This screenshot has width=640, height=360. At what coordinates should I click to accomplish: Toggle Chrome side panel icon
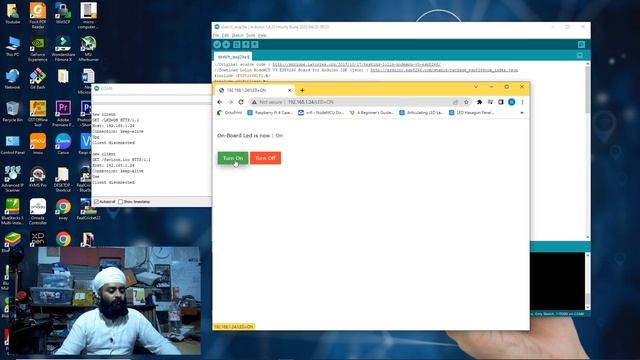click(501, 102)
